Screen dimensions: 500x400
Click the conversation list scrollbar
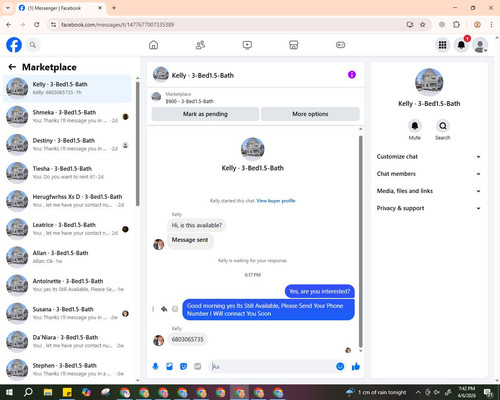click(x=138, y=143)
